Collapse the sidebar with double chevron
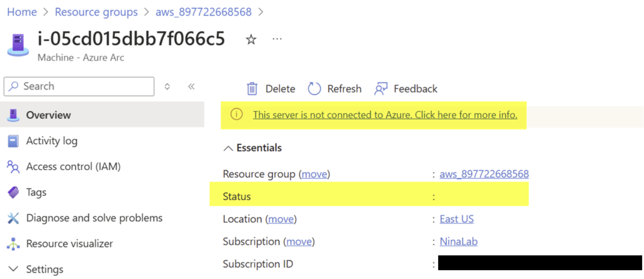 click(x=191, y=86)
